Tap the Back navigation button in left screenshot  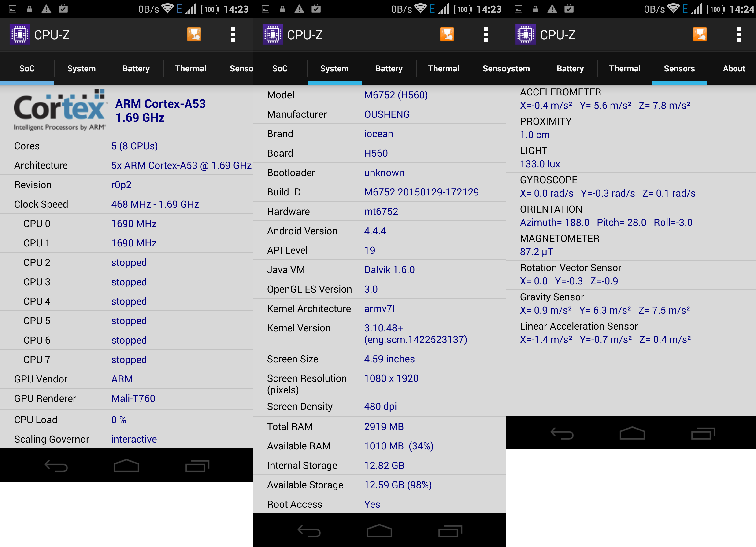pos(56,466)
